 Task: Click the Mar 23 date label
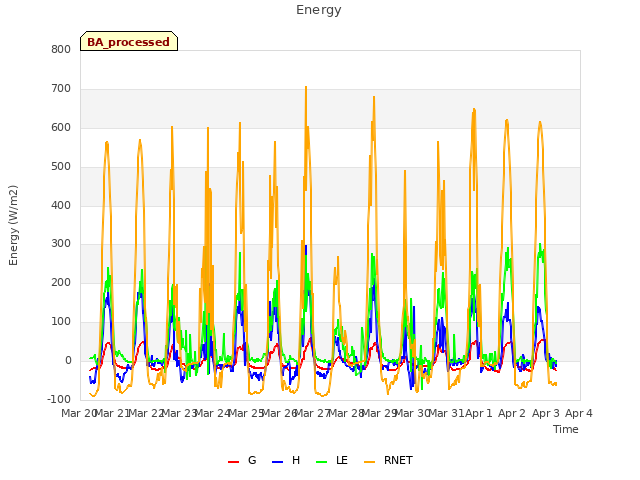tap(179, 413)
